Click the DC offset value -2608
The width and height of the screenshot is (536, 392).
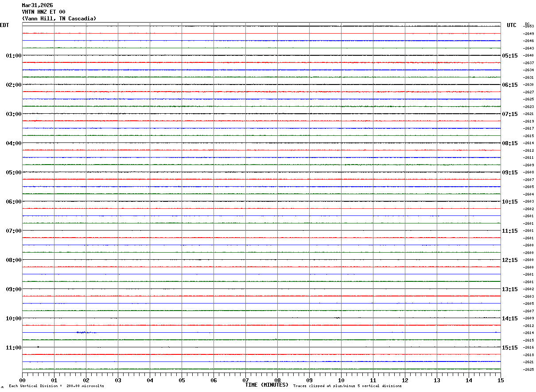coord(528,172)
